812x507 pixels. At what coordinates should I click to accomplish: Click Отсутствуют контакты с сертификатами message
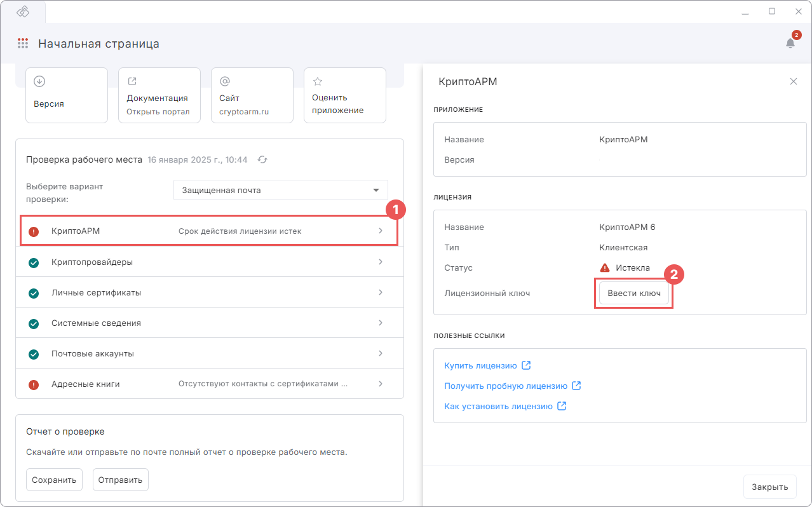tap(263, 384)
